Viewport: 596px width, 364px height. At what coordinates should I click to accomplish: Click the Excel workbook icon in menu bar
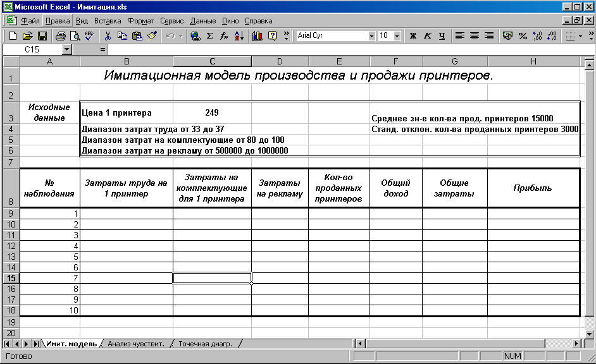click(x=11, y=20)
